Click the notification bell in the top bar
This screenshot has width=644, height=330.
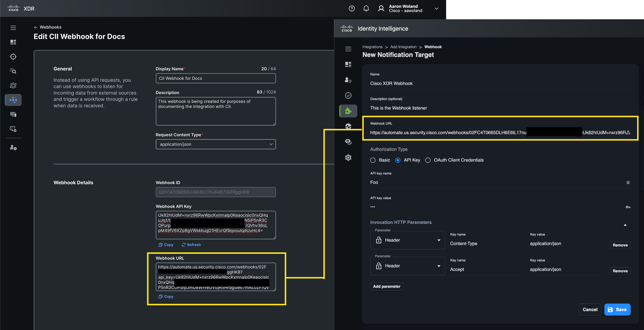(x=366, y=8)
